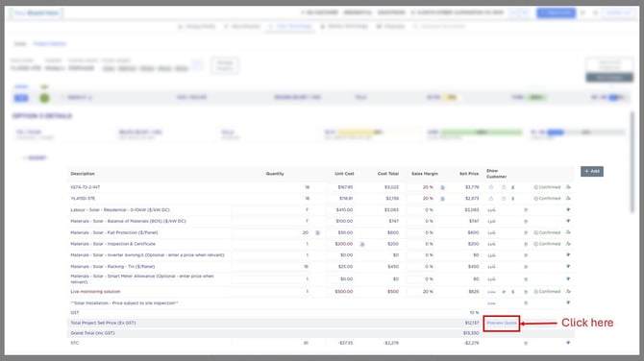Screen dimensions: 644x361
Task: Click rightmost action icon in IG7A-72-2-INT row
Action: pyautogui.click(x=568, y=187)
